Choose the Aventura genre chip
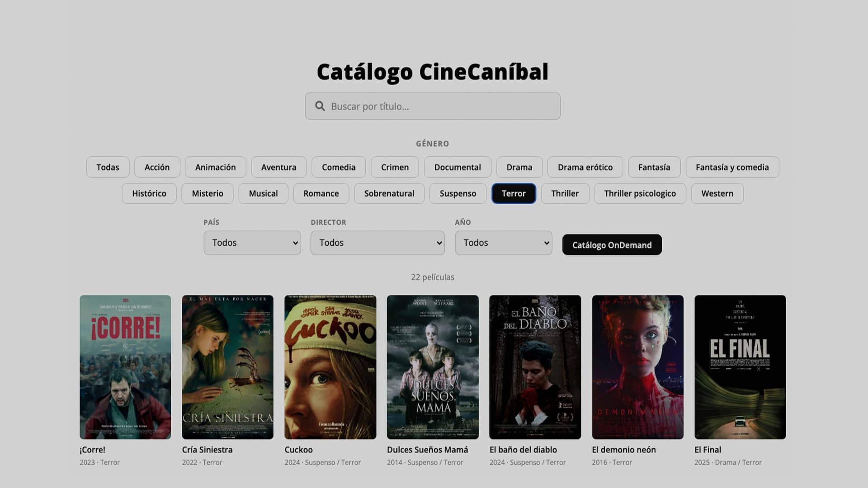 pyautogui.click(x=278, y=167)
